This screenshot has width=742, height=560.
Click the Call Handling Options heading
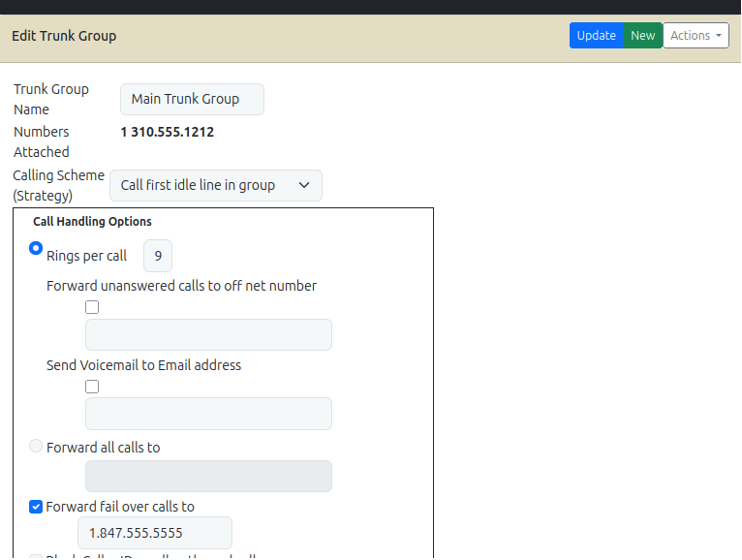click(x=92, y=222)
